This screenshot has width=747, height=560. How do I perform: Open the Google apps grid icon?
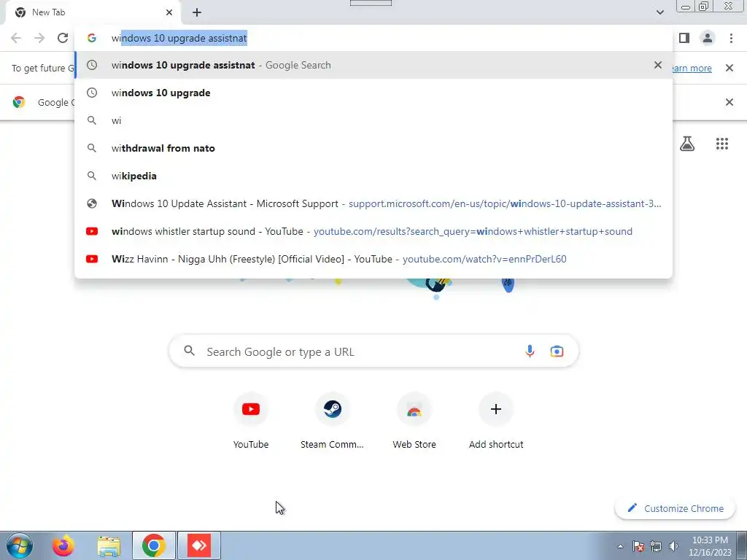click(722, 144)
